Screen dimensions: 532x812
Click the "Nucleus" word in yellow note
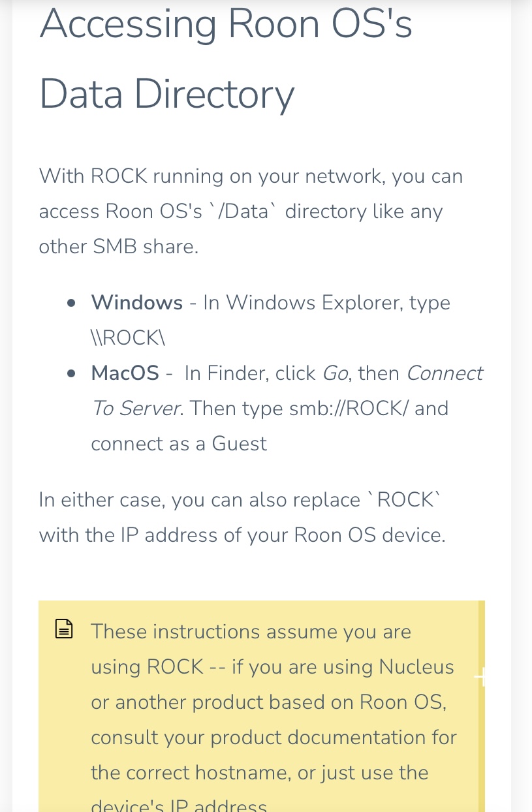pos(416,667)
